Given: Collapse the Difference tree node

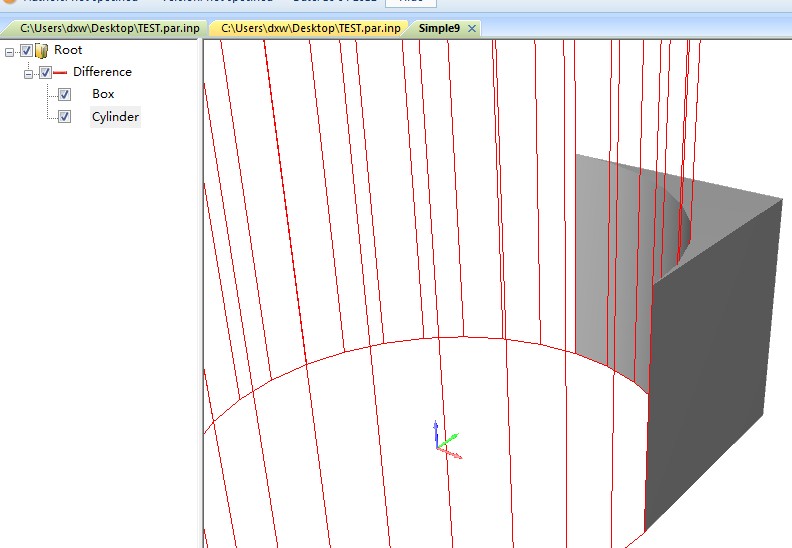Looking at the screenshot, I should (x=28, y=74).
